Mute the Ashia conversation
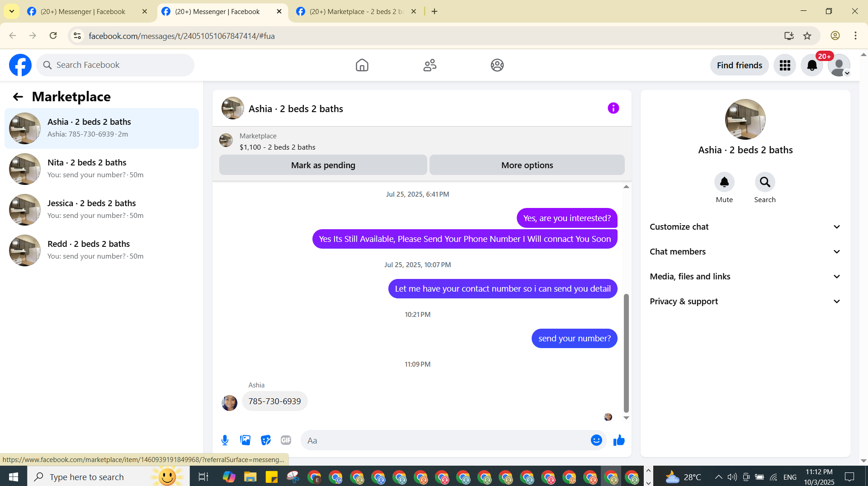The image size is (868, 486). (x=724, y=182)
